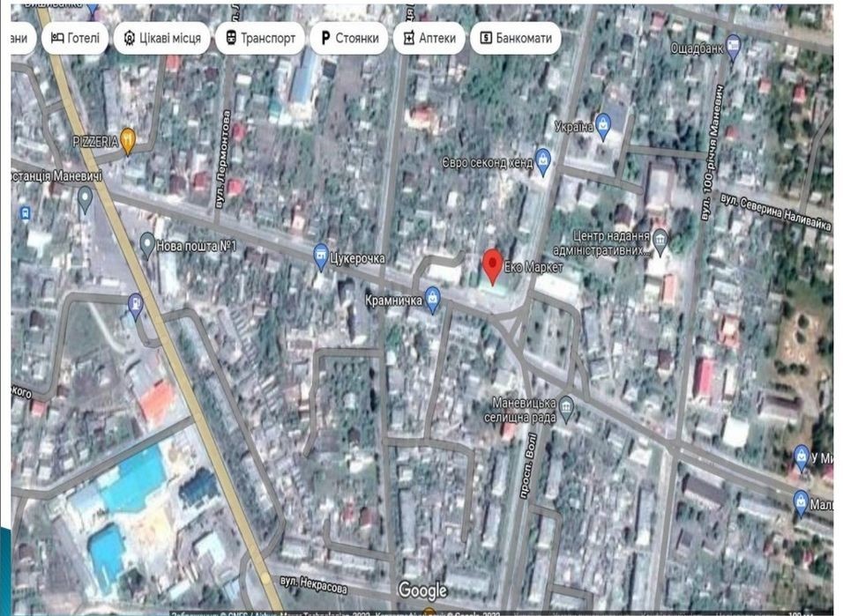The height and width of the screenshot is (616, 843).
Task: Click the вул. Некрасова street label
Action: [313, 584]
